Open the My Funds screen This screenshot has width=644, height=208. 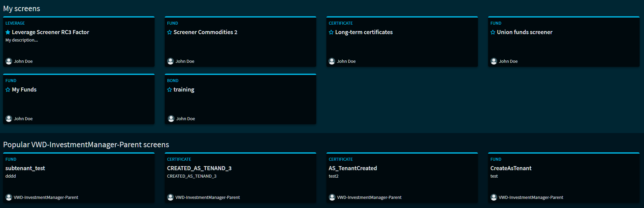click(24, 90)
